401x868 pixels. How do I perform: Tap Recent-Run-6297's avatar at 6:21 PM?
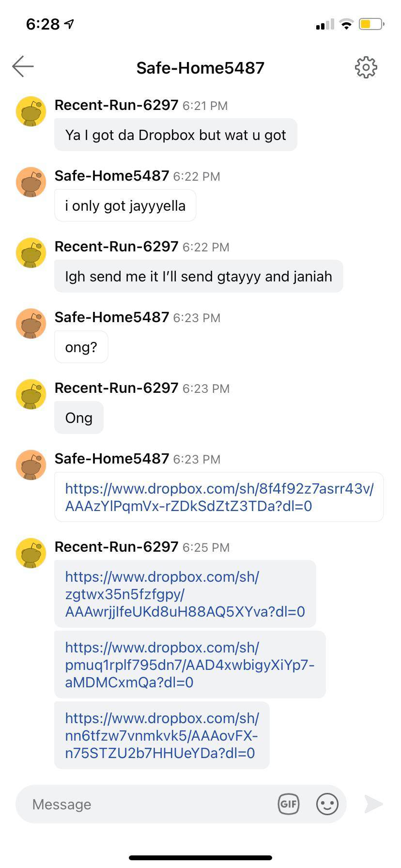coord(31,111)
